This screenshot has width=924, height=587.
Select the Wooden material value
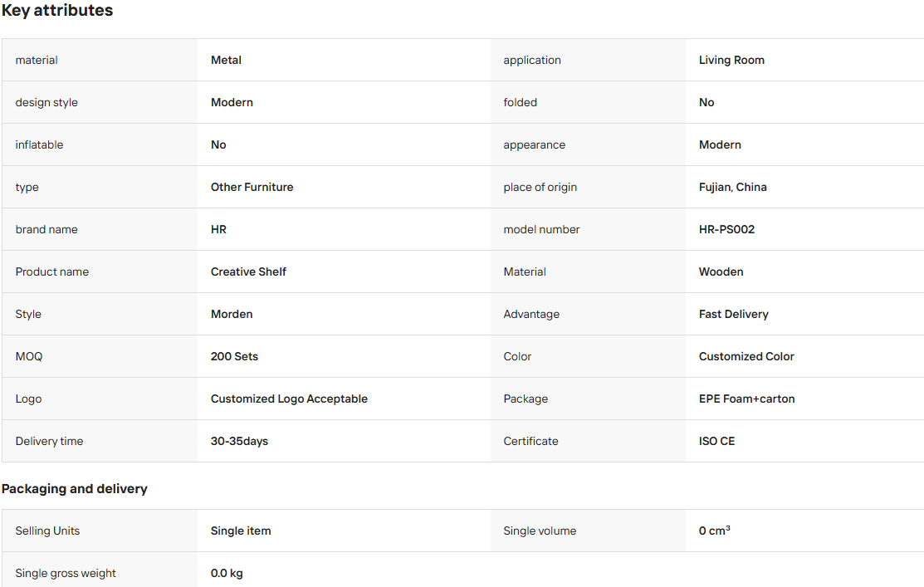tap(721, 271)
